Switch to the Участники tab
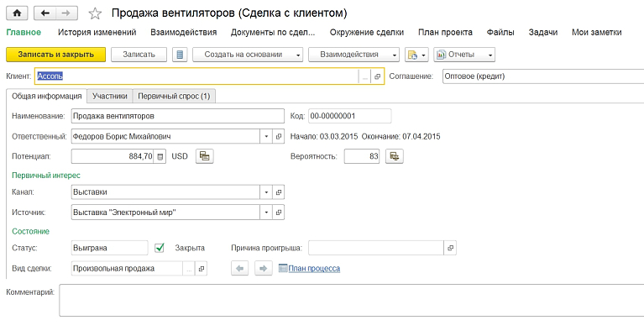Screen dimensions: 644x336 click(x=109, y=96)
